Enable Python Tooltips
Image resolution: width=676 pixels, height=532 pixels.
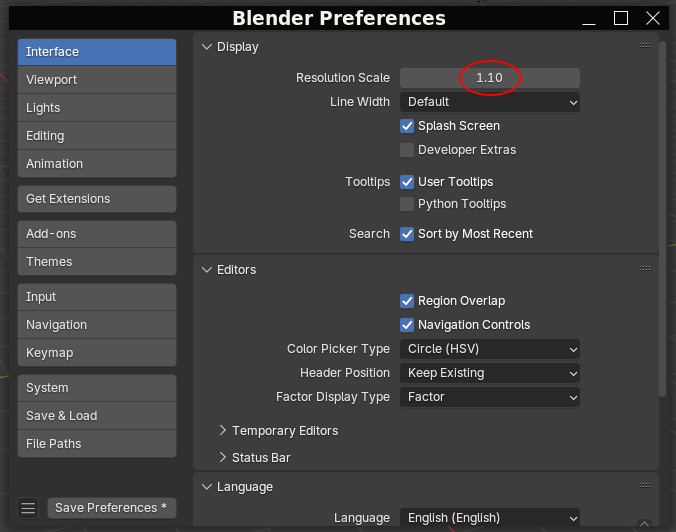click(x=407, y=204)
